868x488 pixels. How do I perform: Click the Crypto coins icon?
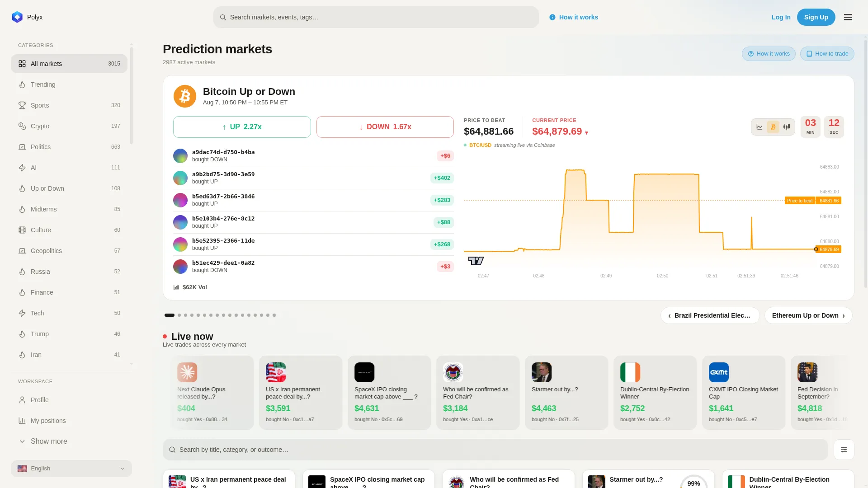pos(22,126)
